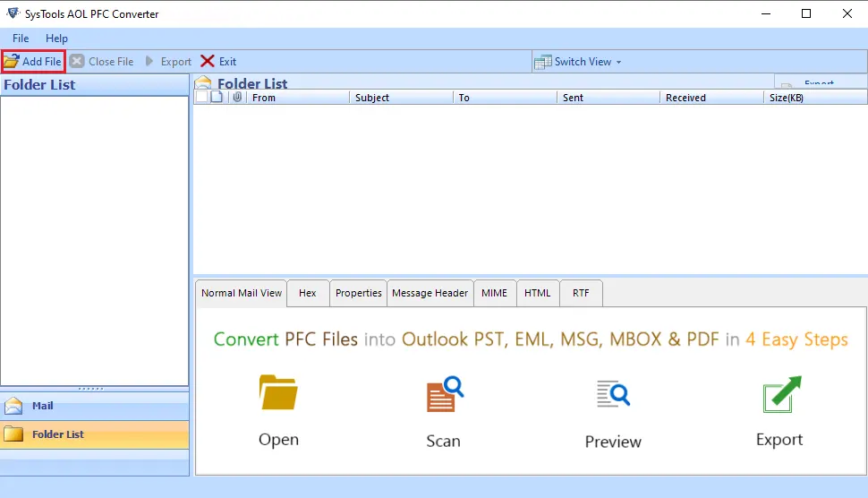Maximize the application window
868x498 pixels.
(806, 13)
